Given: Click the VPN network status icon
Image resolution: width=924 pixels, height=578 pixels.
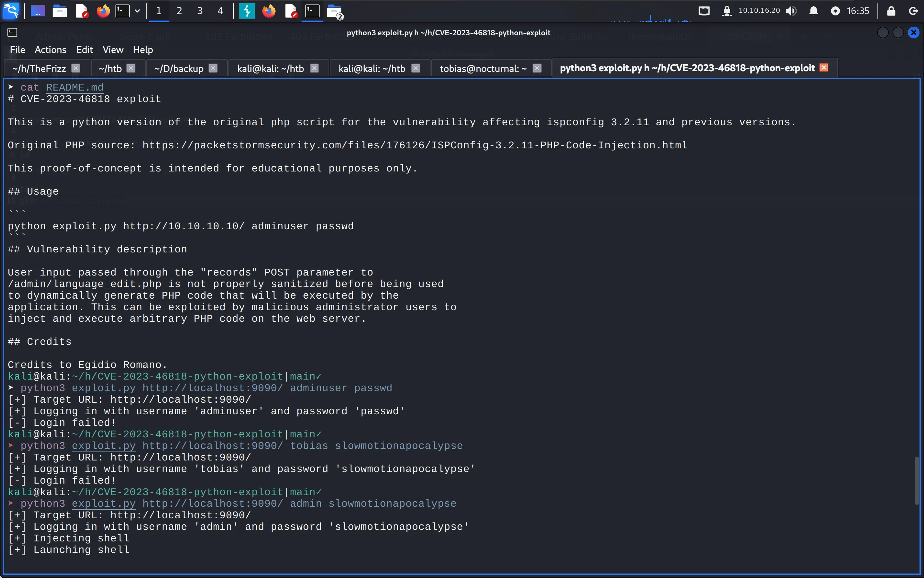Looking at the screenshot, I should click(727, 11).
